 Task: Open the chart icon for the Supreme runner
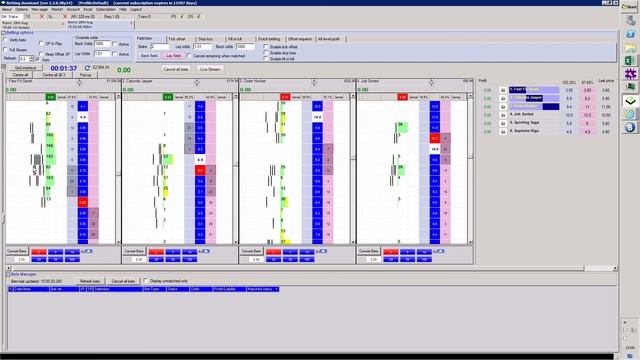(503, 131)
